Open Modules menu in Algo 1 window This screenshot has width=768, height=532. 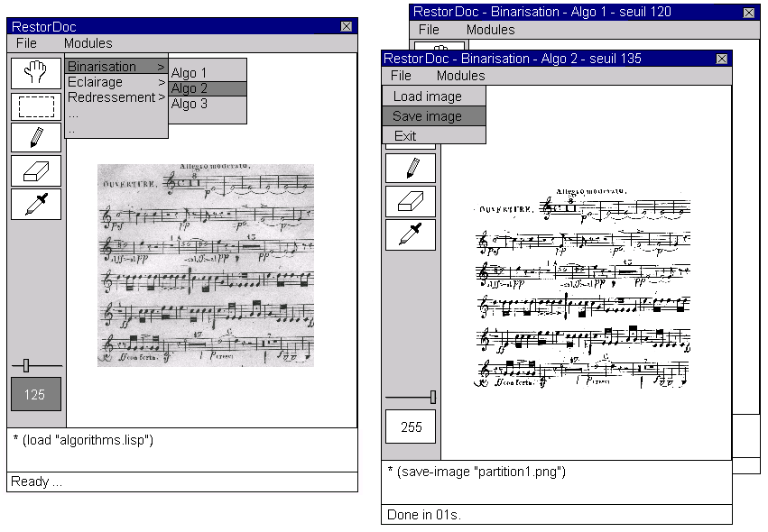490,30
